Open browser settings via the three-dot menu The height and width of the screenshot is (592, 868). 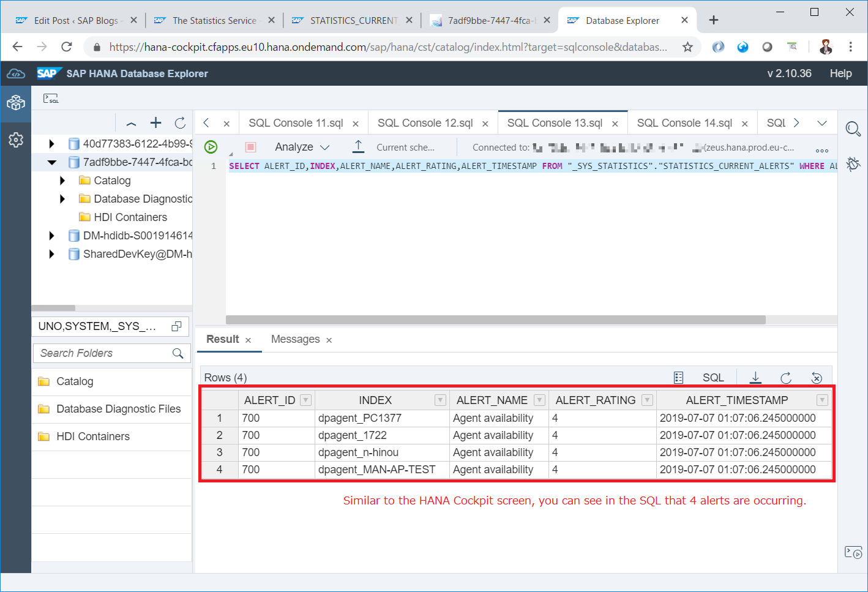(852, 47)
